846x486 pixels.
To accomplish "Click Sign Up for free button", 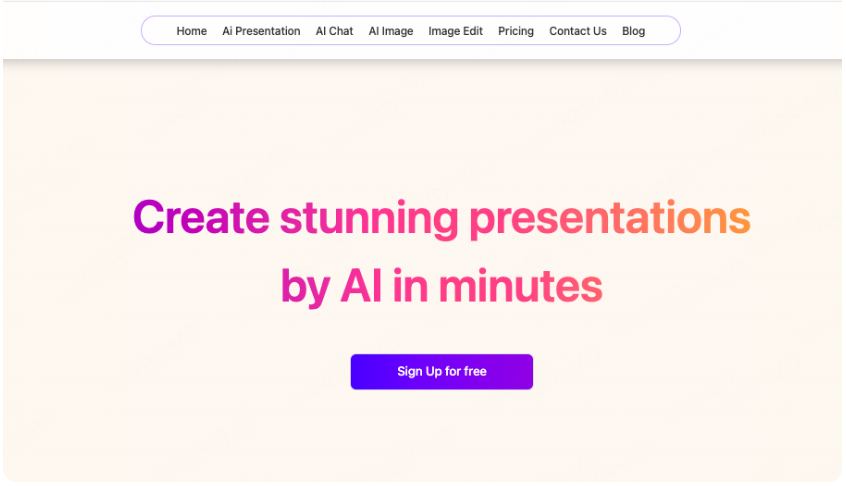I will 442,372.
